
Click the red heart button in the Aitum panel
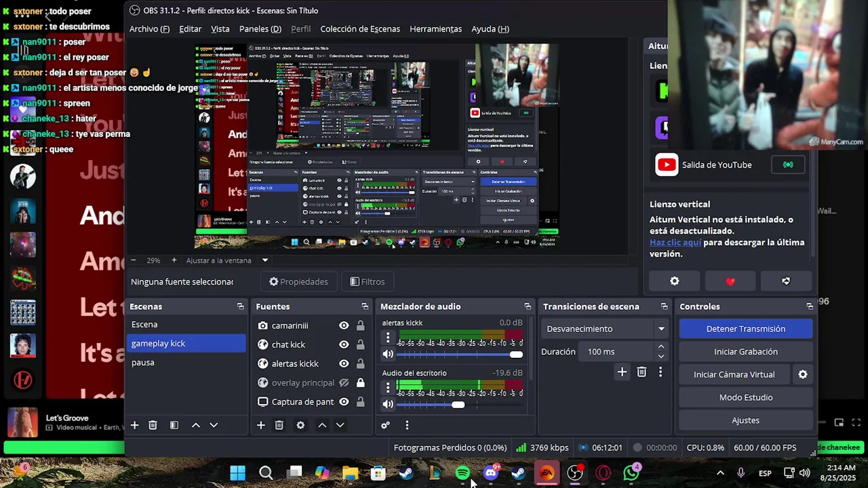pos(730,281)
